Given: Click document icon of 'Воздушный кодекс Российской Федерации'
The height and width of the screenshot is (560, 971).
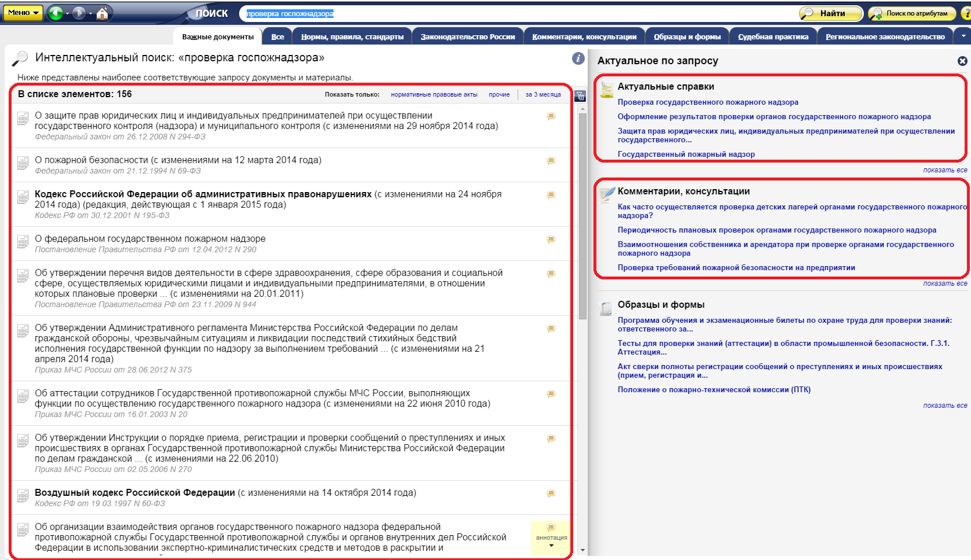Looking at the screenshot, I should [23, 496].
